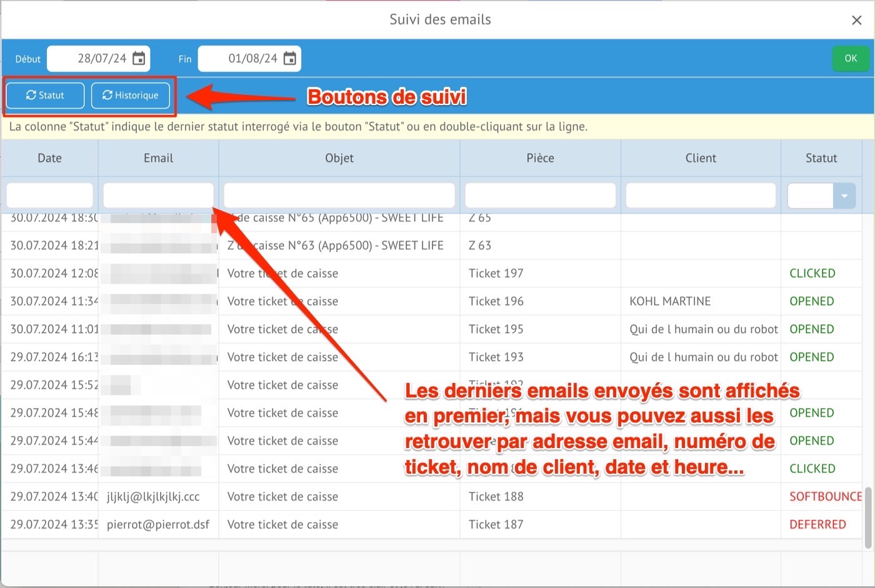Select the row for Ticket 196
Viewport: 875px width, 588px height.
(496, 301)
